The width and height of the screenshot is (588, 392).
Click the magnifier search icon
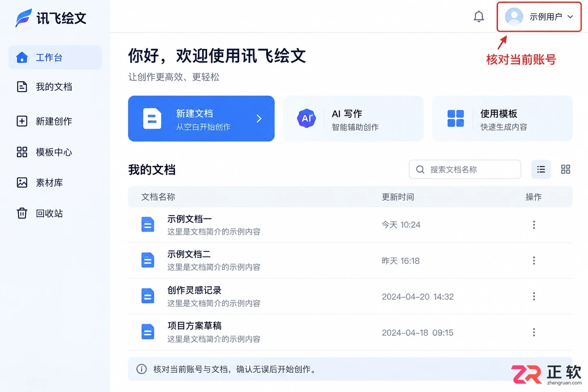pos(420,169)
